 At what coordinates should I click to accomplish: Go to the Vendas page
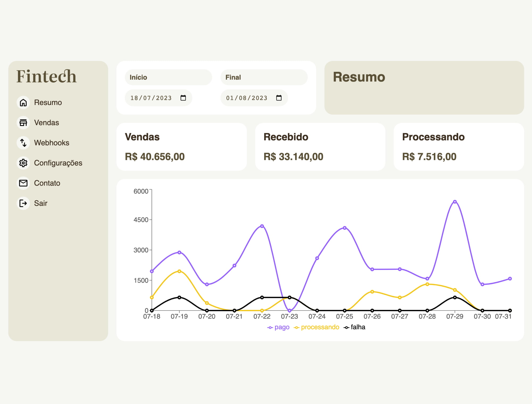[x=47, y=123]
